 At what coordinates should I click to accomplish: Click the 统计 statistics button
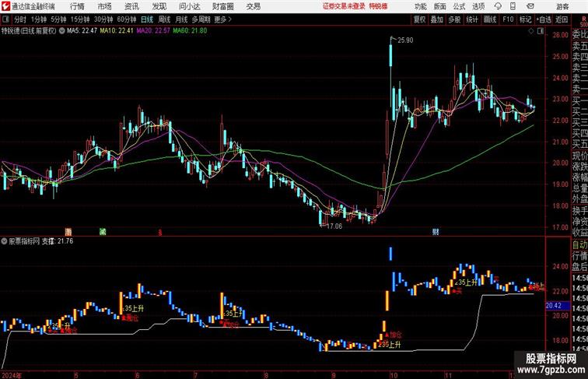(472, 19)
